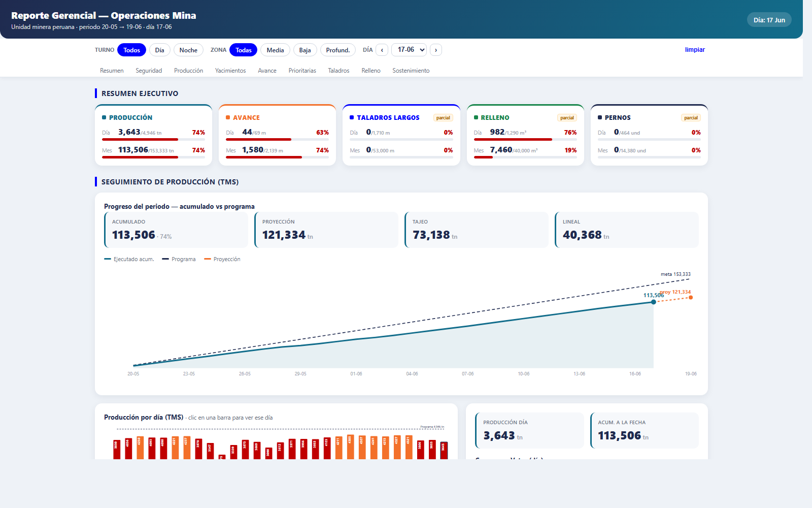
Task: Click the orange Avance card icon
Action: pyautogui.click(x=228, y=117)
